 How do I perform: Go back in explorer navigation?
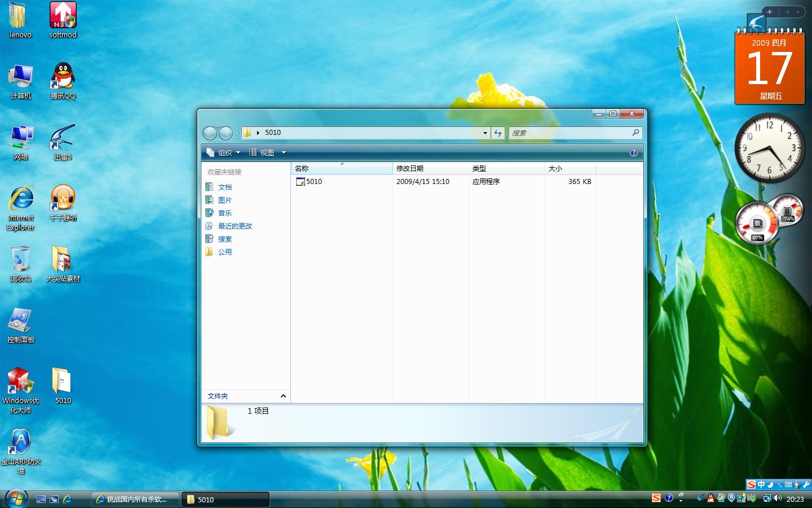tap(210, 133)
